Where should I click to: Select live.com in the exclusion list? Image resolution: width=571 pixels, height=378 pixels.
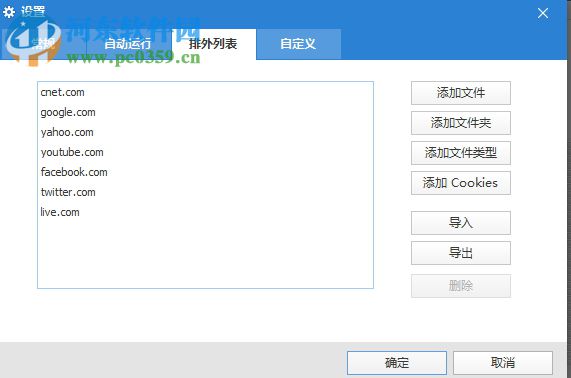pos(205,212)
